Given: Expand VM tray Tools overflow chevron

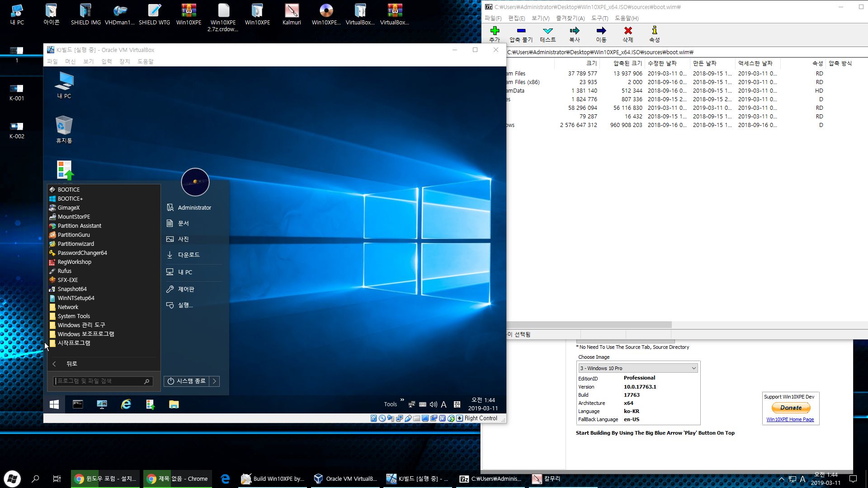Looking at the screenshot, I should click(402, 400).
